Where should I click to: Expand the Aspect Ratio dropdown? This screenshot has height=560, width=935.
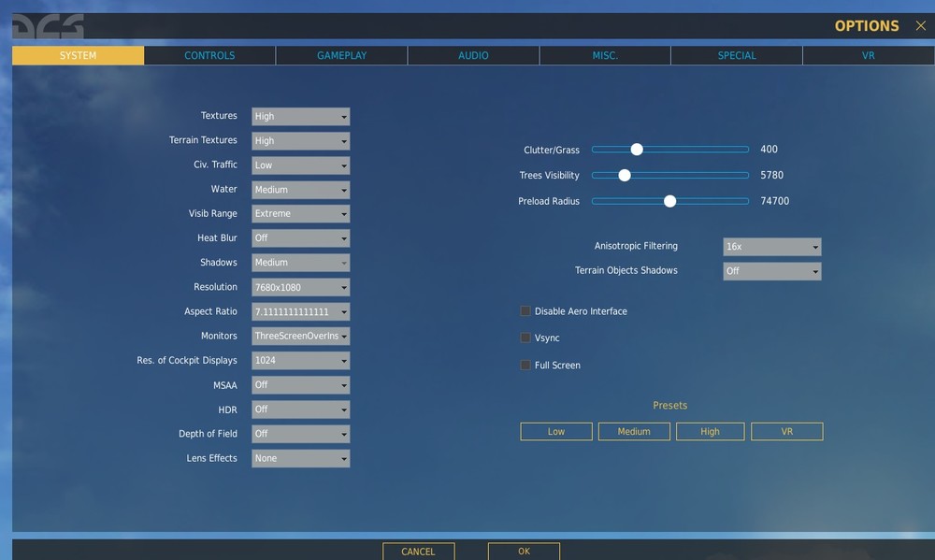point(300,311)
